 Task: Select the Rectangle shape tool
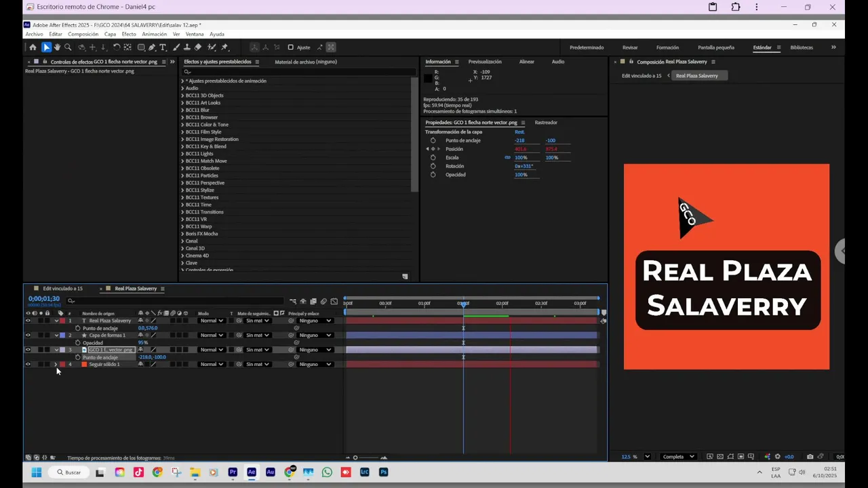pyautogui.click(x=141, y=47)
